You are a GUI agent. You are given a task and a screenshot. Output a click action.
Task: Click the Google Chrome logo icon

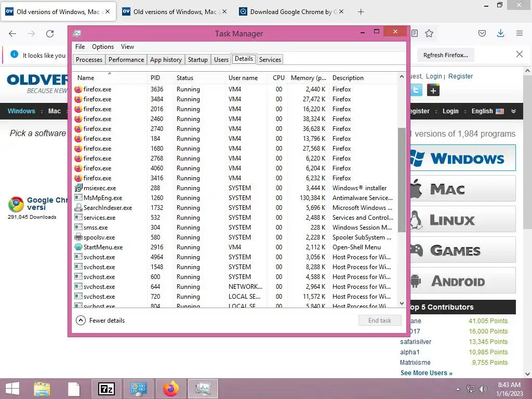pos(16,204)
